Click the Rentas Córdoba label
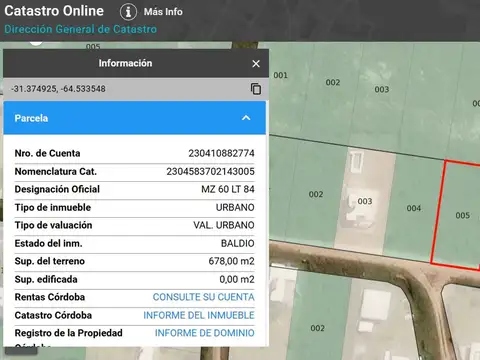The width and height of the screenshot is (480, 360). pos(50,297)
